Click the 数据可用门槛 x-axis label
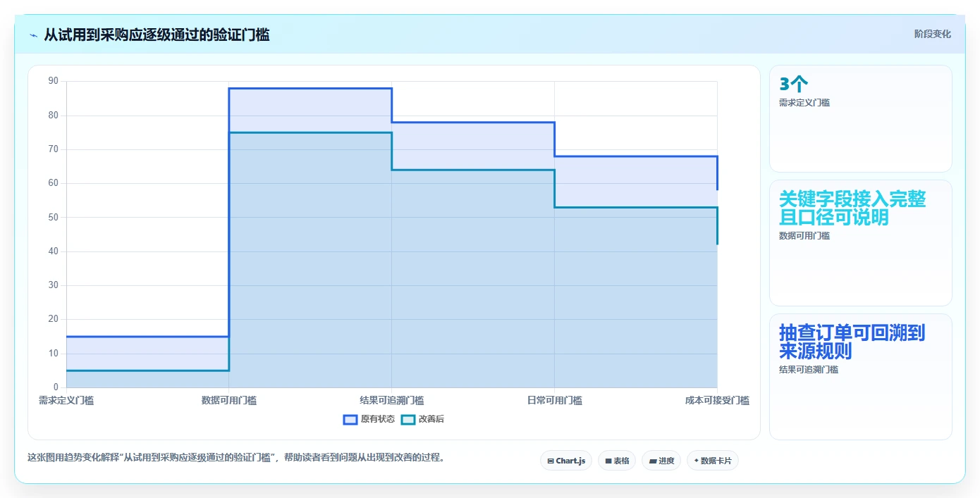The height and width of the screenshot is (498, 980). pyautogui.click(x=229, y=400)
